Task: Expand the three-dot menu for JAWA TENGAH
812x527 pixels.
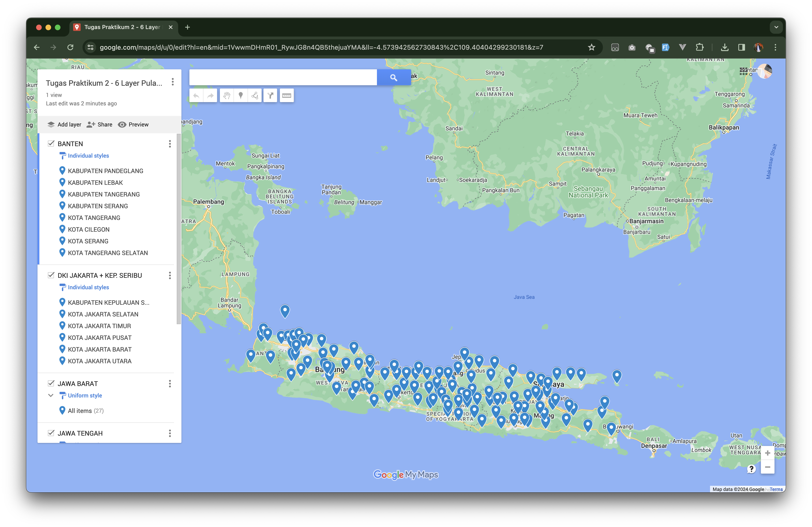Action: point(170,433)
